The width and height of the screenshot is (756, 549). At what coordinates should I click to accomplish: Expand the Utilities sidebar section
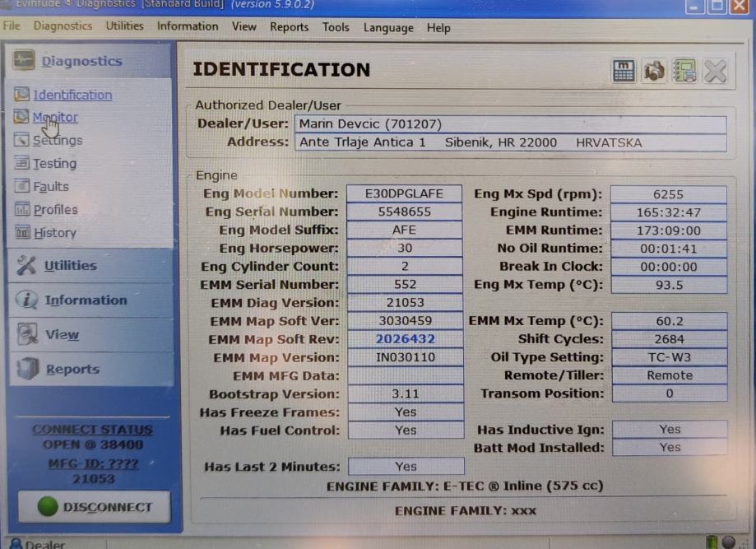(70, 266)
